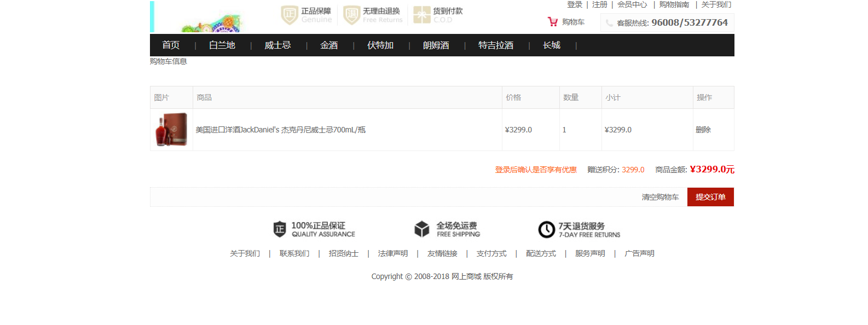Click the 注册 link at top
This screenshot has height=325, width=868.
pyautogui.click(x=600, y=4)
